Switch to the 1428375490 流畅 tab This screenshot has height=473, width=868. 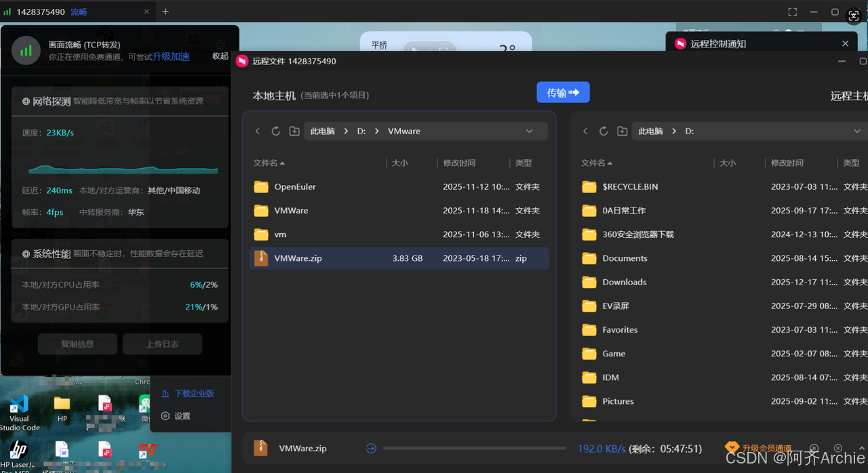(78, 12)
